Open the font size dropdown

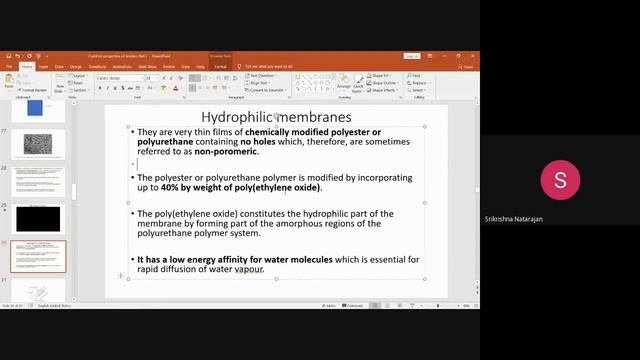152,78
